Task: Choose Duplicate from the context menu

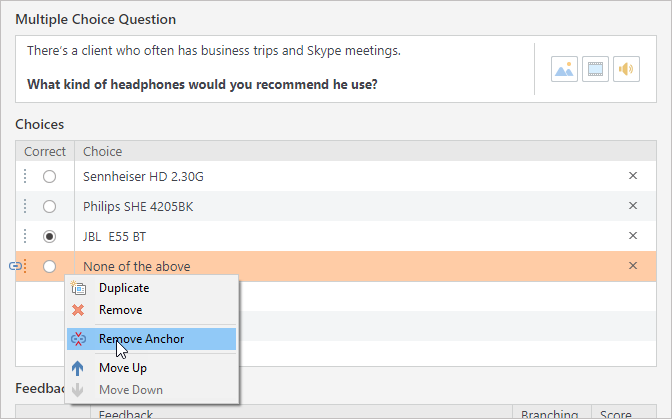Action: pos(124,288)
